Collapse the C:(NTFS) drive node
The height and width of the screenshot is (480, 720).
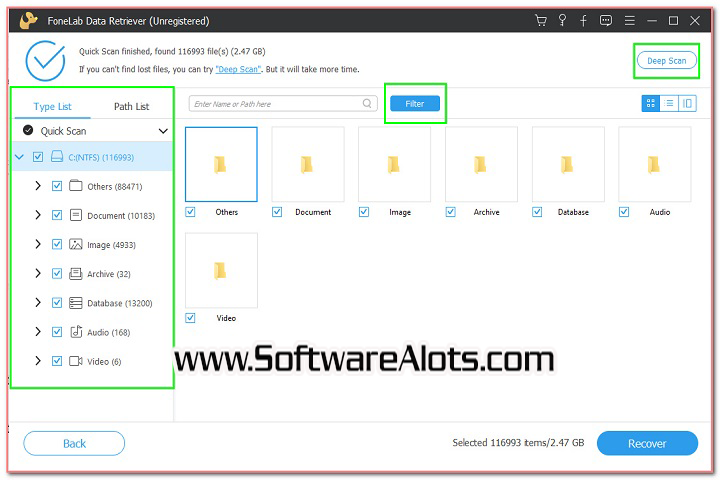pos(19,157)
